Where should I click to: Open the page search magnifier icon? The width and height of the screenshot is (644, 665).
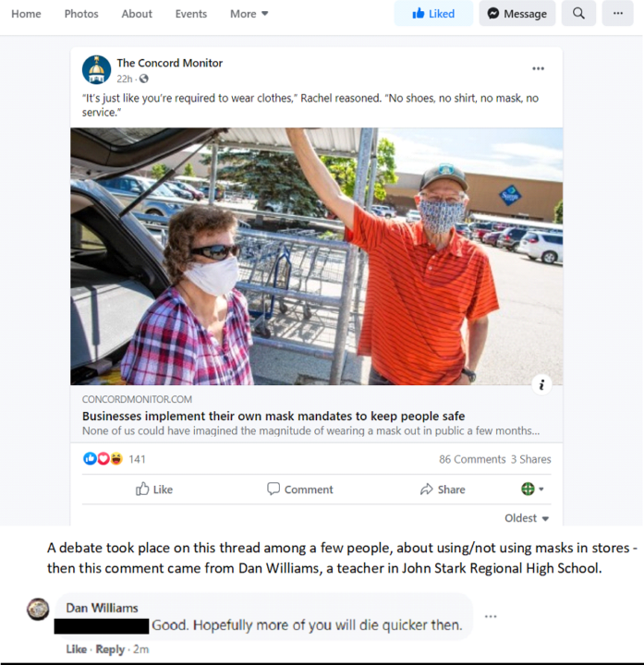(x=578, y=14)
